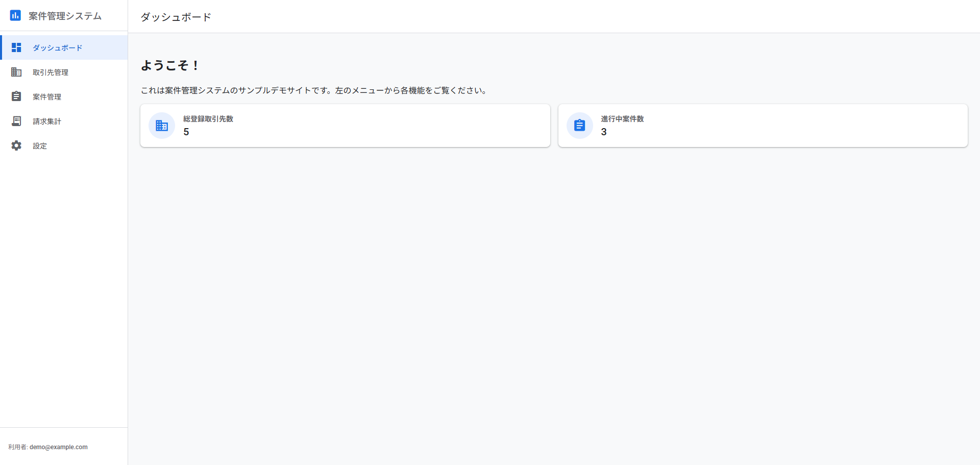Navigate to 案件管理 from sidebar
Image resolution: width=980 pixels, height=465 pixels.
[x=47, y=96]
